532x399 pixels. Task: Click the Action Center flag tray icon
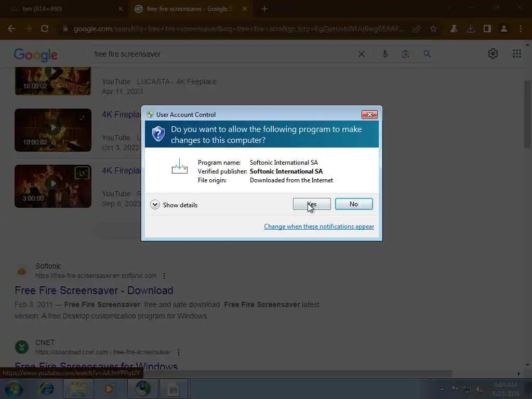454,390
